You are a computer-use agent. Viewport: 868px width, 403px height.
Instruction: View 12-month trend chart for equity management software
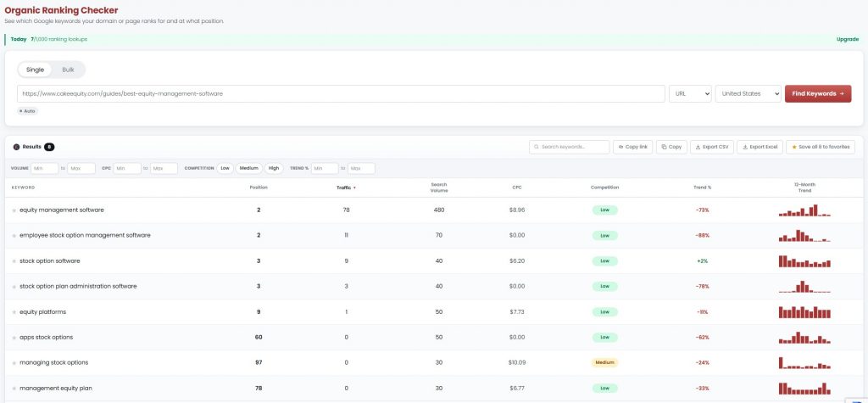(804, 210)
